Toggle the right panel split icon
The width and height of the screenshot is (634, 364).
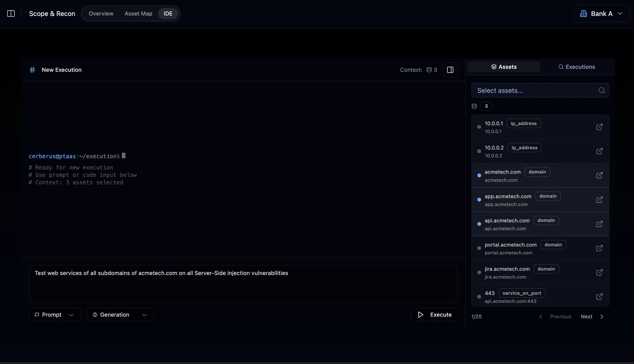(450, 70)
